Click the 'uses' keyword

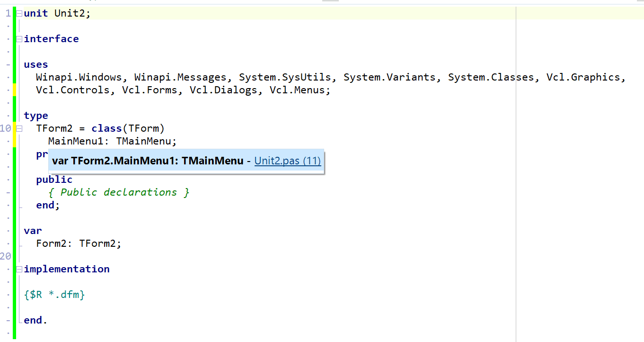click(x=36, y=64)
